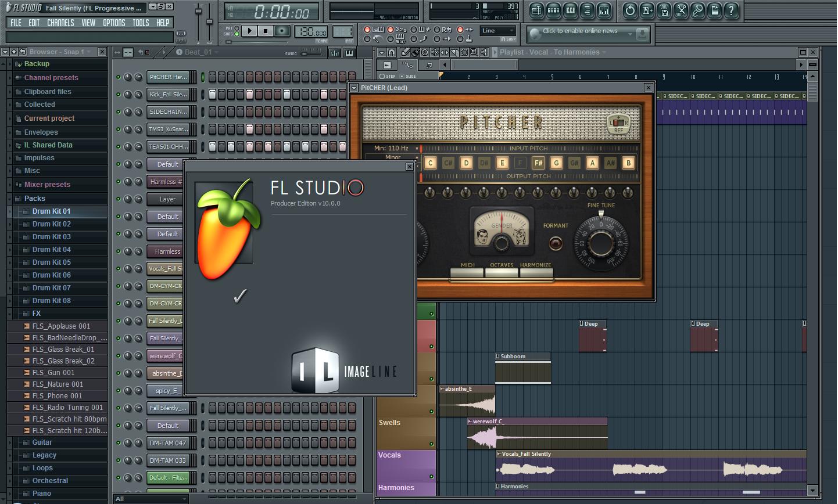Click the Pitcher OCTAVES button

(502, 273)
